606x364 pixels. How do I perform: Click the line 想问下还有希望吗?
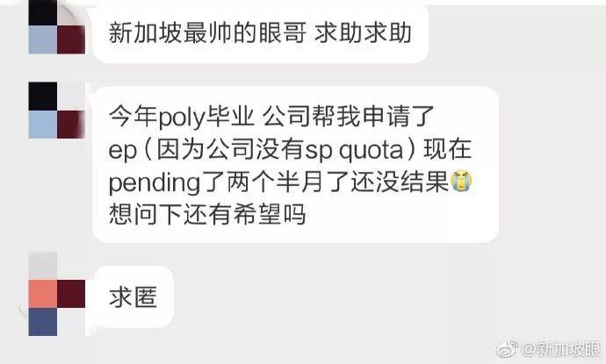(207, 215)
